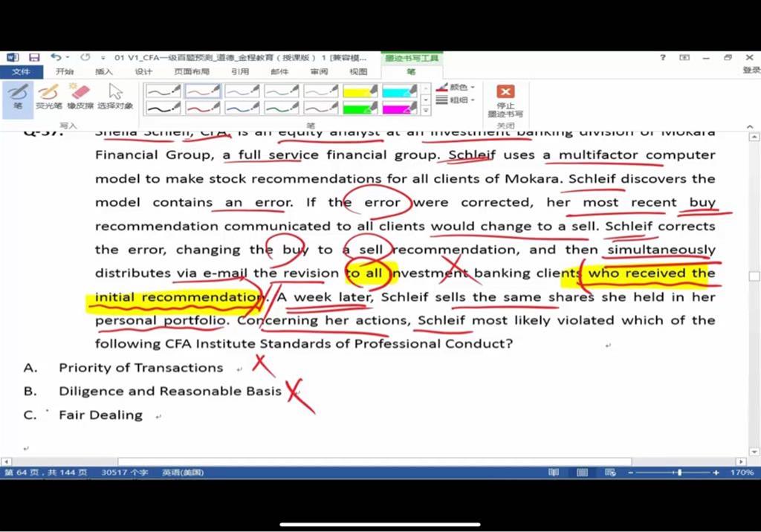Viewport: 761px width, 532px height.
Task: Switch to the Review (审阅) tab
Action: pyautogui.click(x=319, y=72)
